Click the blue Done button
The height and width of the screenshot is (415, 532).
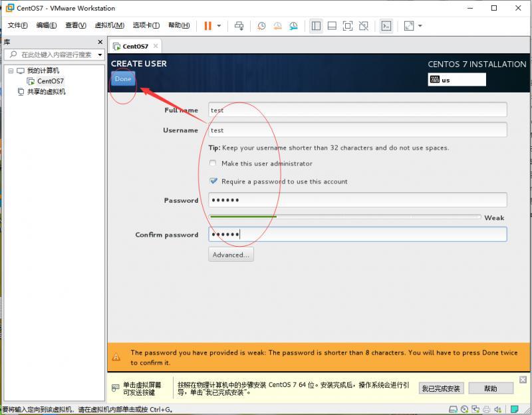point(123,78)
